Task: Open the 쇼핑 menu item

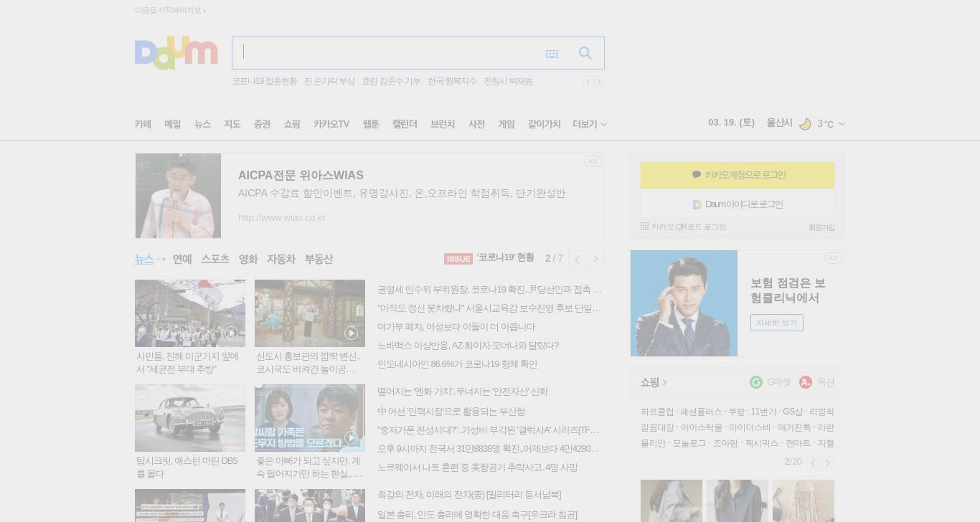Action: tap(292, 124)
